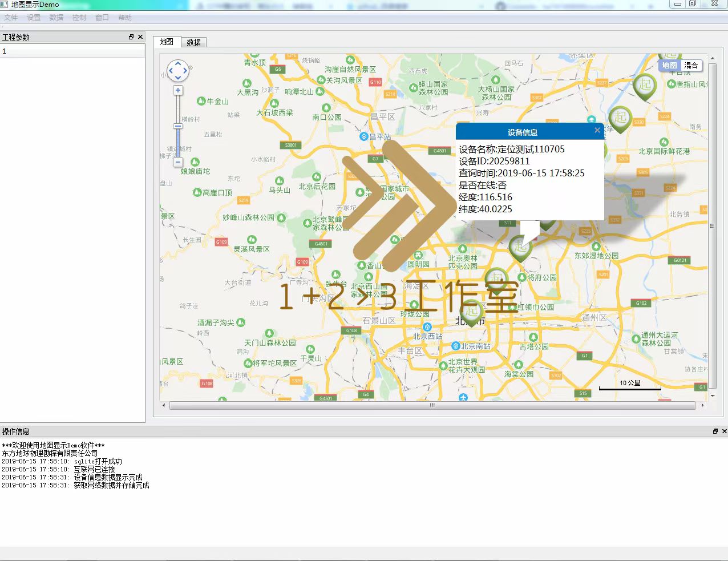Screen dimensions: 728x561
Task: Click the map vertical scrollbar thumb
Action: click(x=712, y=226)
